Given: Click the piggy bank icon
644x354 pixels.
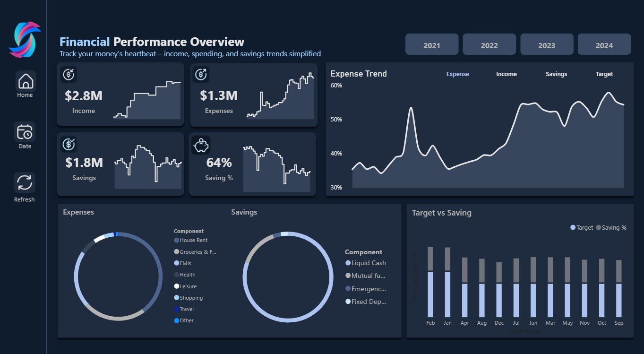Looking at the screenshot, I should (202, 145).
